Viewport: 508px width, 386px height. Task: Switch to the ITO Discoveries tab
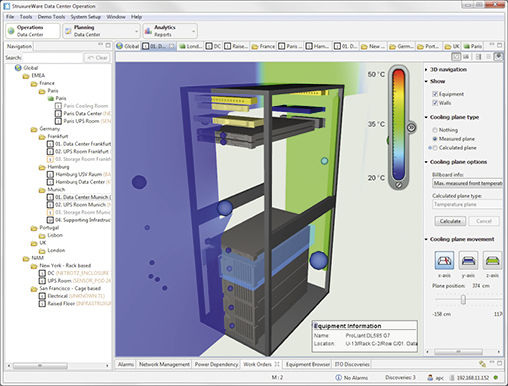pyautogui.click(x=352, y=364)
